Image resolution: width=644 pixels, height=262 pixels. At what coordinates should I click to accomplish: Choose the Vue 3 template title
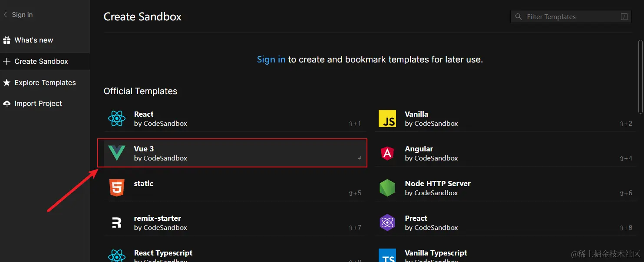tap(144, 149)
